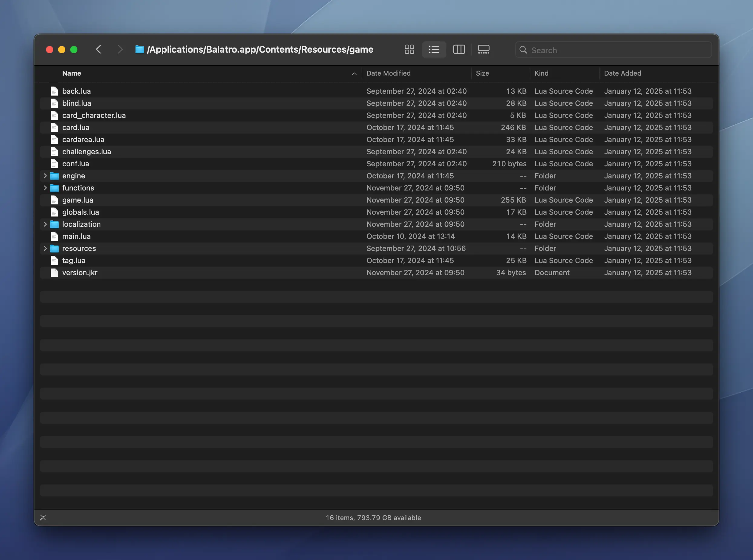Viewport: 753px width, 560px height.
Task: Click the magnifying glass search icon
Action: 523,50
